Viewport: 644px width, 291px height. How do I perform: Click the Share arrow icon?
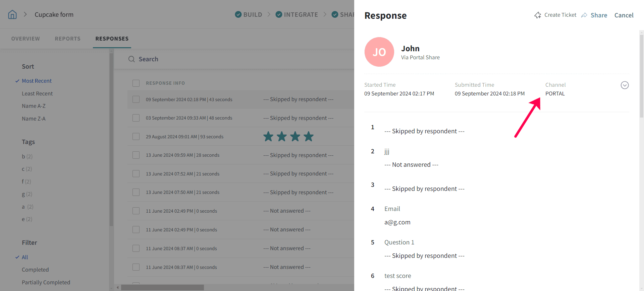point(584,15)
